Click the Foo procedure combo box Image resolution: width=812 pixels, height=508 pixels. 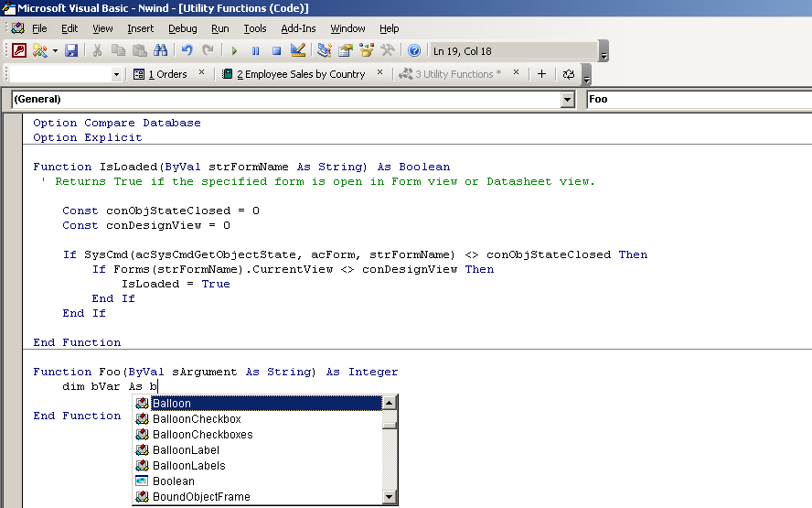[x=700, y=99]
